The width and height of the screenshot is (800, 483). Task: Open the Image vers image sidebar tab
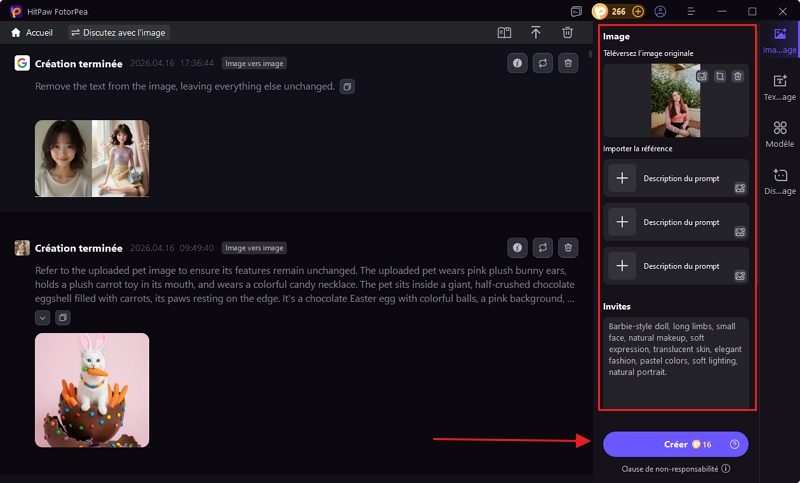(779, 40)
